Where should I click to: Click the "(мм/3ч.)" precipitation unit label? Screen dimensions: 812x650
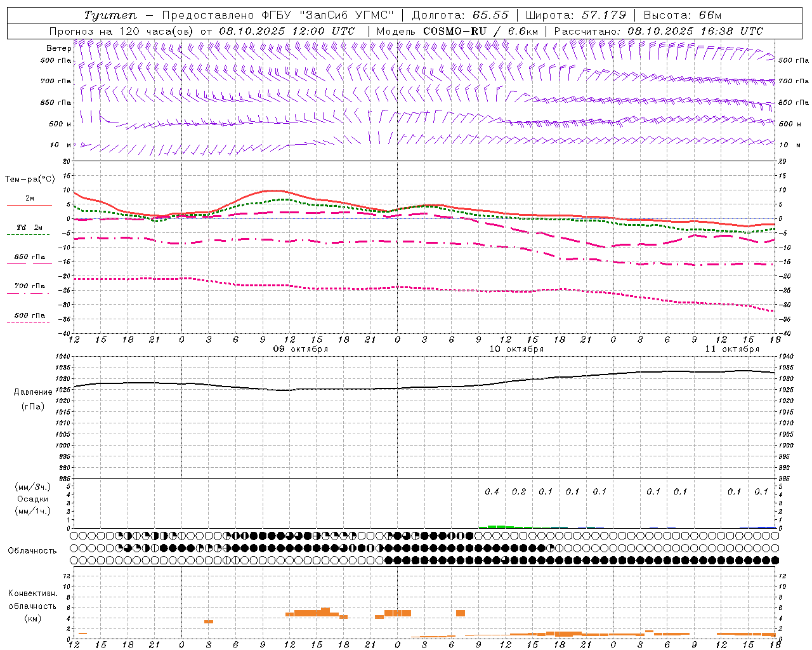pyautogui.click(x=33, y=487)
